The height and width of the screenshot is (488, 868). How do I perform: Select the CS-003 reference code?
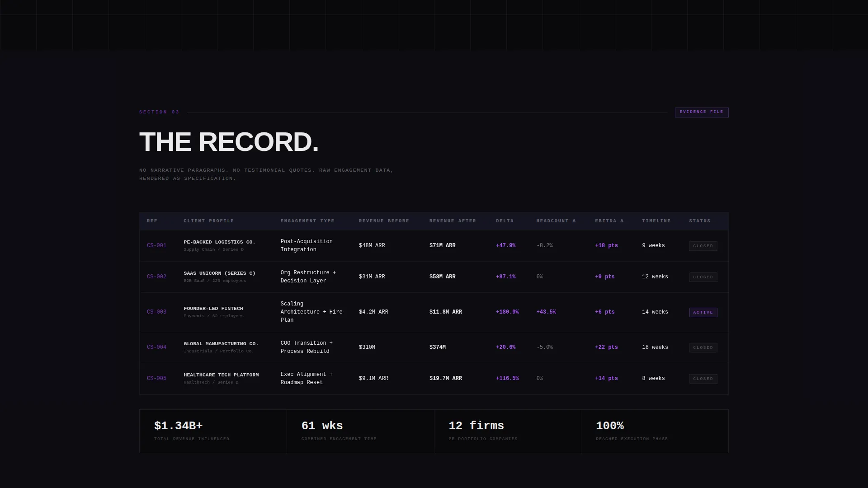point(156,312)
